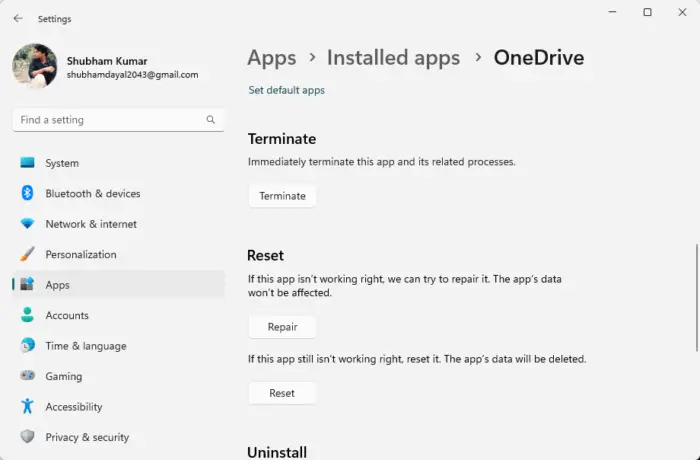Click the OneDrive breadcrumb title

539,58
